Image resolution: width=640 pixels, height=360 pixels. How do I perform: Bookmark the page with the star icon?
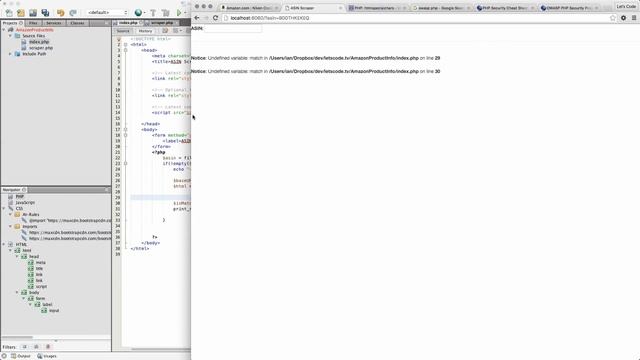[612, 18]
